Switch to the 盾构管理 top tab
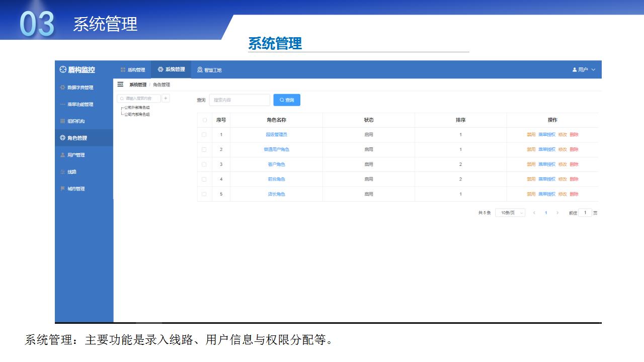Viewport: 644px width, 362px height. [x=133, y=70]
